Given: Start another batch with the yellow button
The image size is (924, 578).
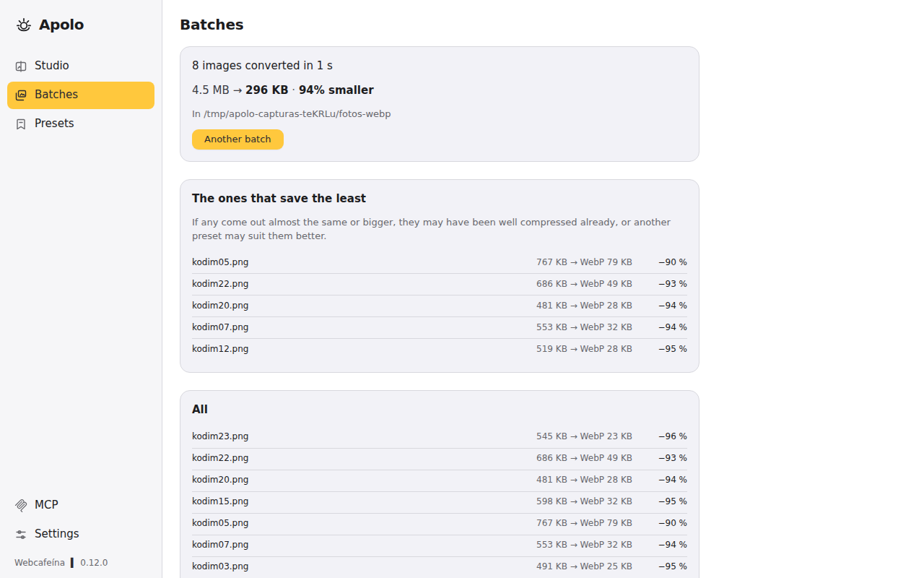Looking at the screenshot, I should point(237,139).
